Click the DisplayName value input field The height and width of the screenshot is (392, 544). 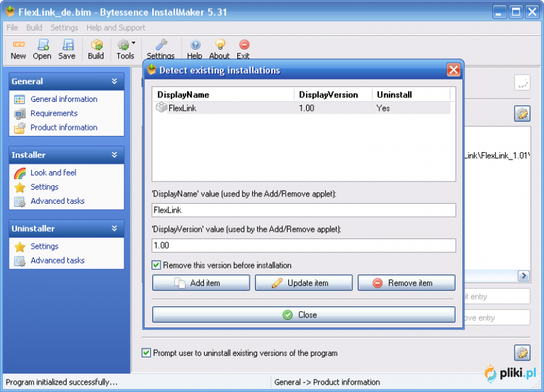[304, 210]
